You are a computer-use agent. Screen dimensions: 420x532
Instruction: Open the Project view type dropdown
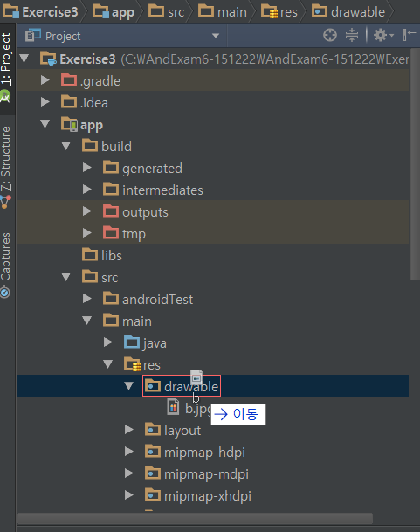tap(215, 36)
